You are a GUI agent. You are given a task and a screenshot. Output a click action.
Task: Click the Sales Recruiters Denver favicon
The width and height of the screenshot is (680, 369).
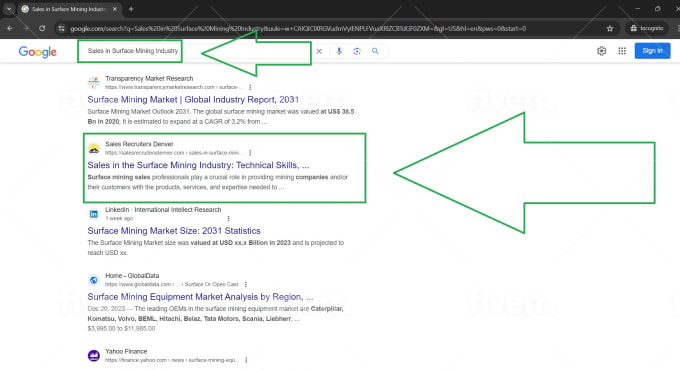(x=94, y=148)
